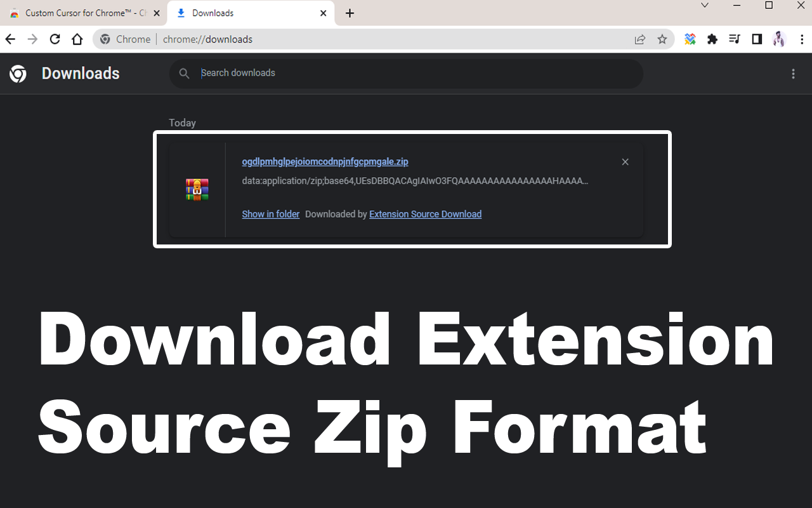
Task: Open the browser home page icon
Action: click(x=77, y=39)
